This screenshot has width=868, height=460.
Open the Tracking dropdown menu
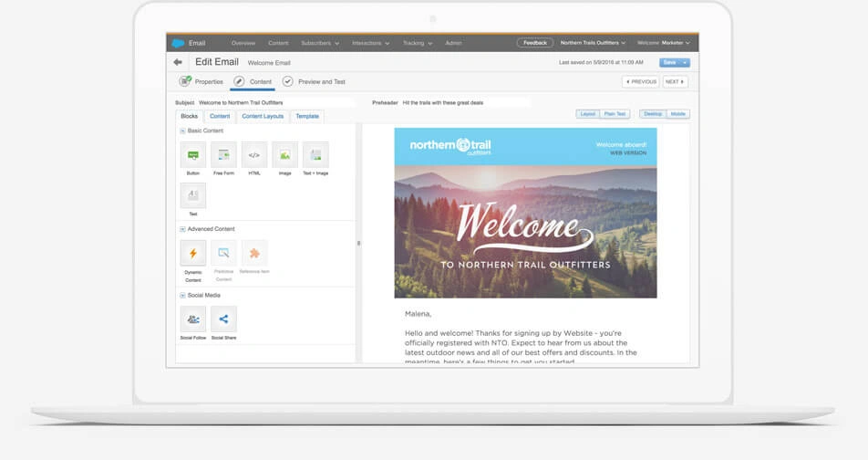coord(418,43)
